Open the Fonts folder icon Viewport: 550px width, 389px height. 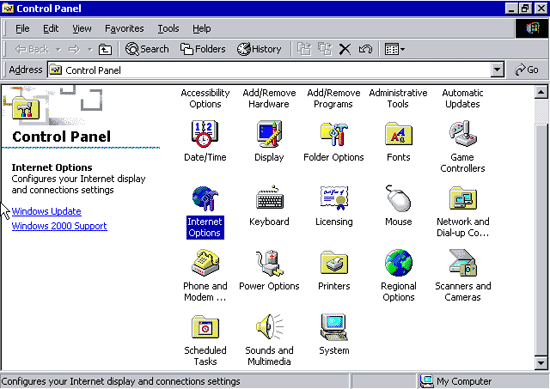tap(398, 134)
